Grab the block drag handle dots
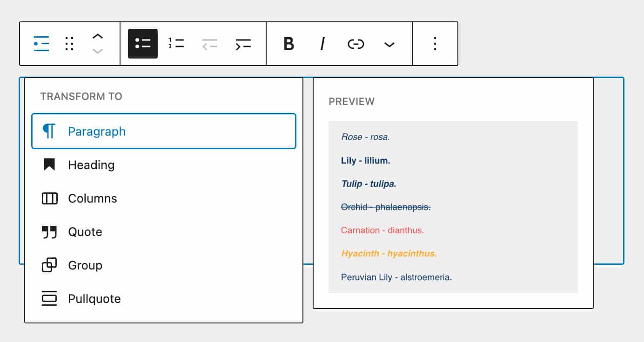 [x=69, y=44]
